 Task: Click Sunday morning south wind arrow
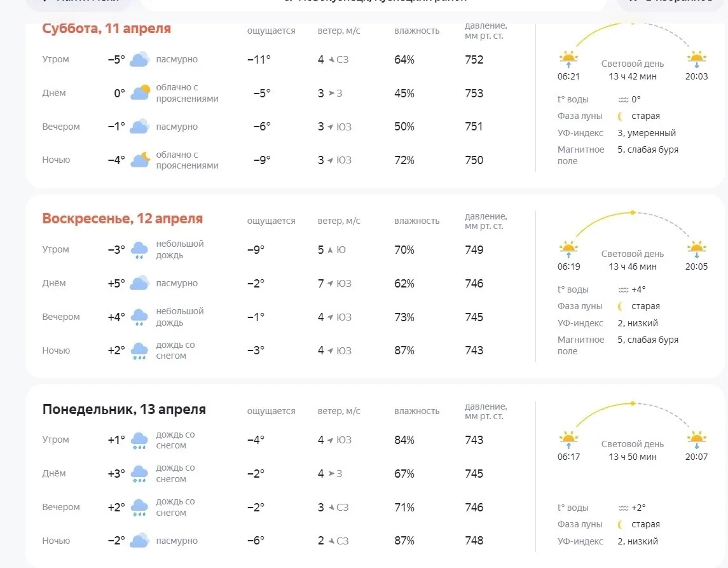coord(330,251)
